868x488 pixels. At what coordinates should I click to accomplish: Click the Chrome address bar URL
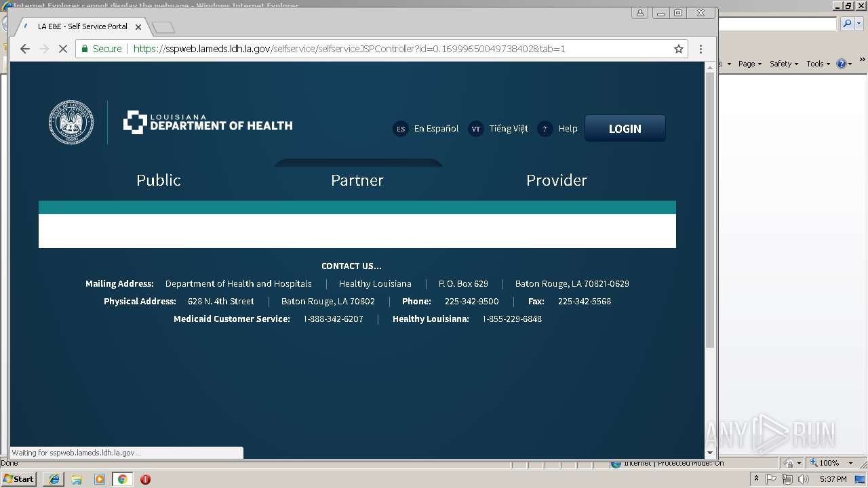click(x=349, y=49)
